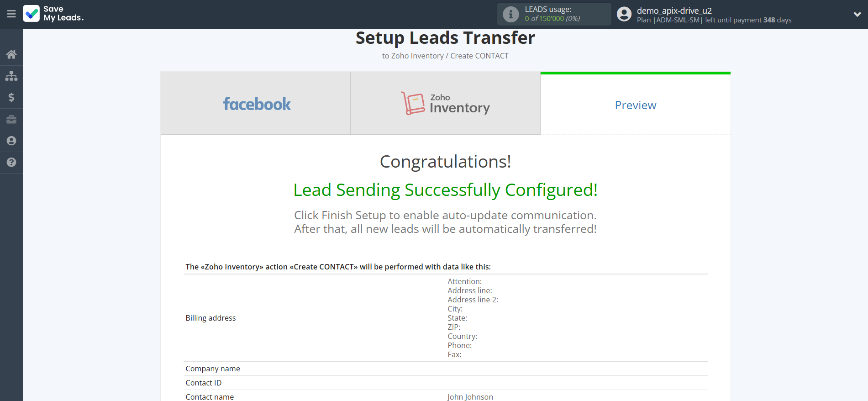Open the briefcase services icon
This screenshot has height=401, width=868.
click(x=11, y=119)
